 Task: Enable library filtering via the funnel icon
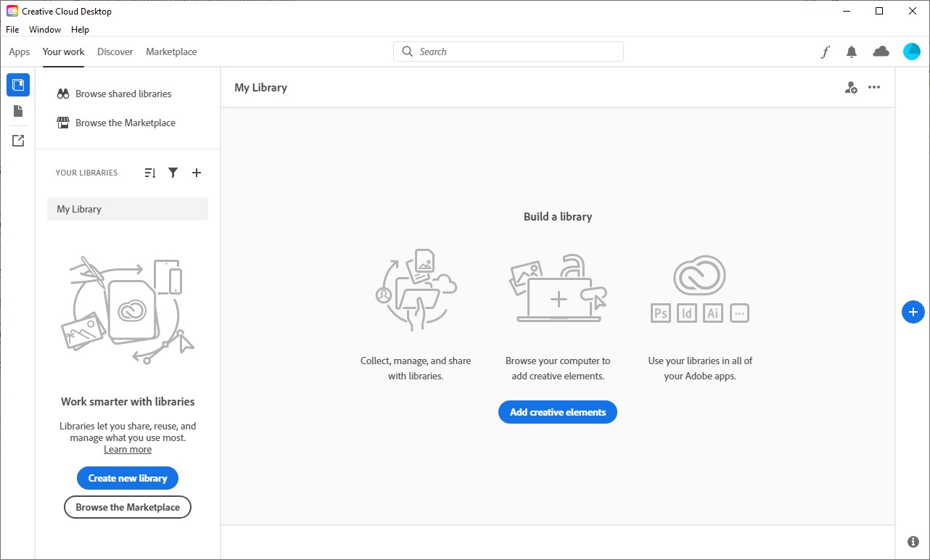173,173
